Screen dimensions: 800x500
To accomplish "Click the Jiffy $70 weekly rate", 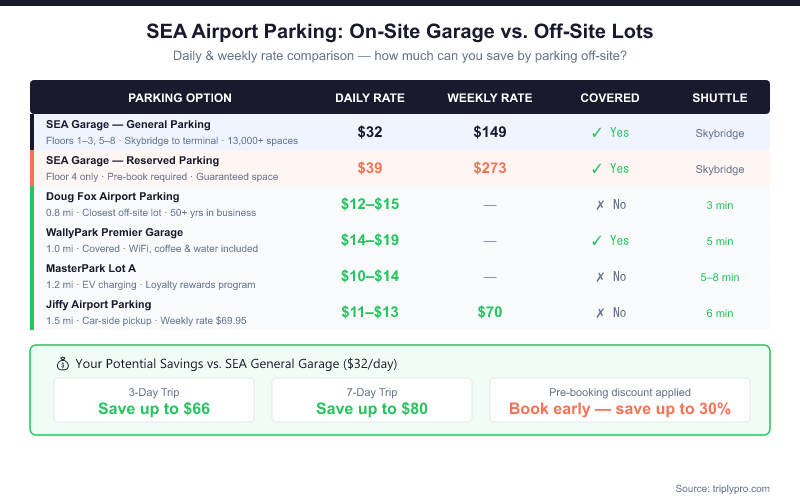I will click(490, 313).
